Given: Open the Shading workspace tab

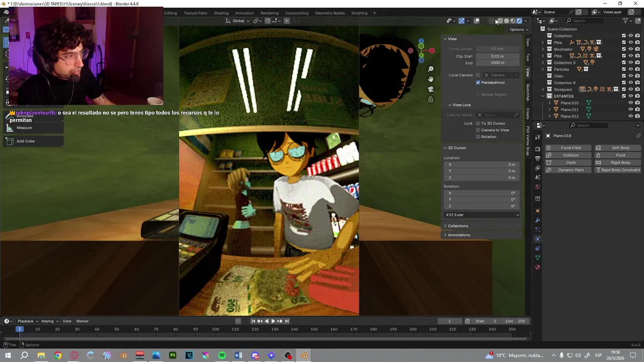Looking at the screenshot, I should tap(221, 13).
